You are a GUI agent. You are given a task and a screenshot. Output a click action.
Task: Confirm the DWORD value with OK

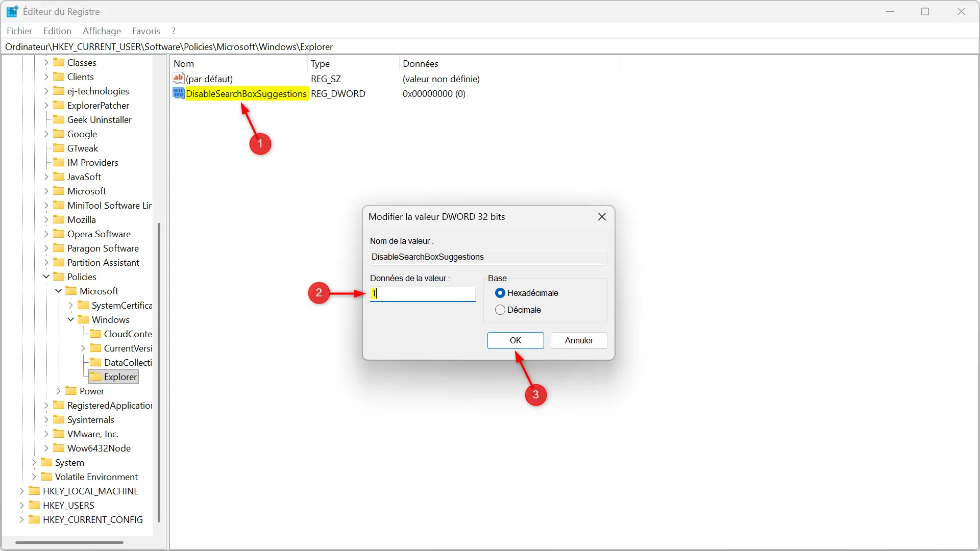click(516, 340)
